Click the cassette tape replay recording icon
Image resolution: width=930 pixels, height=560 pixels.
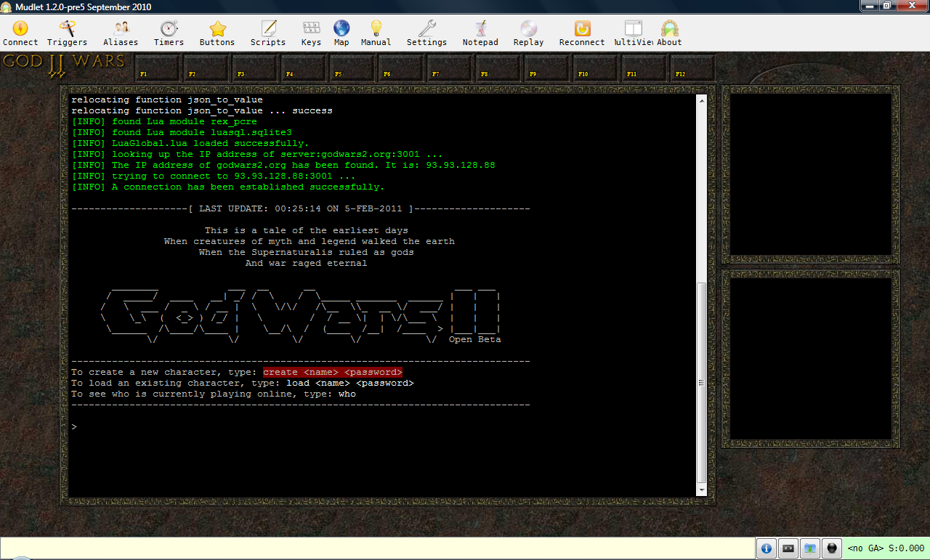click(788, 548)
